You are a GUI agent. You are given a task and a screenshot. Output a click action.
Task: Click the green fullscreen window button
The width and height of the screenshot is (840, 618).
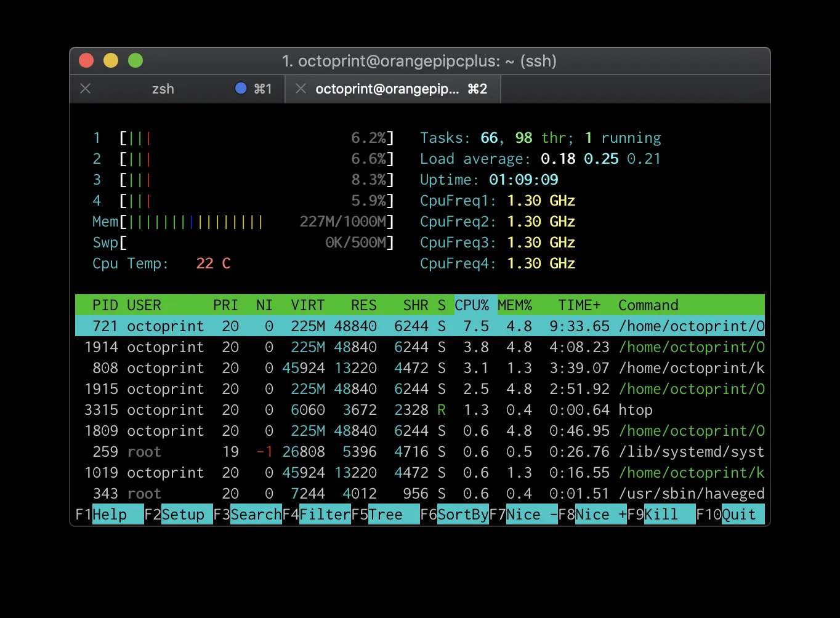[135, 60]
